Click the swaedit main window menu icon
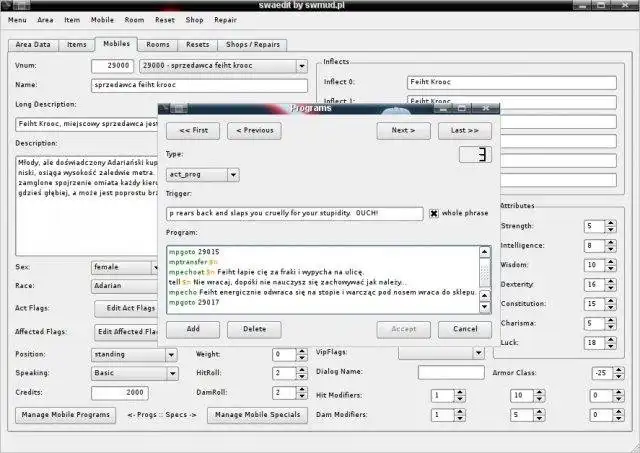 pos(7,6)
